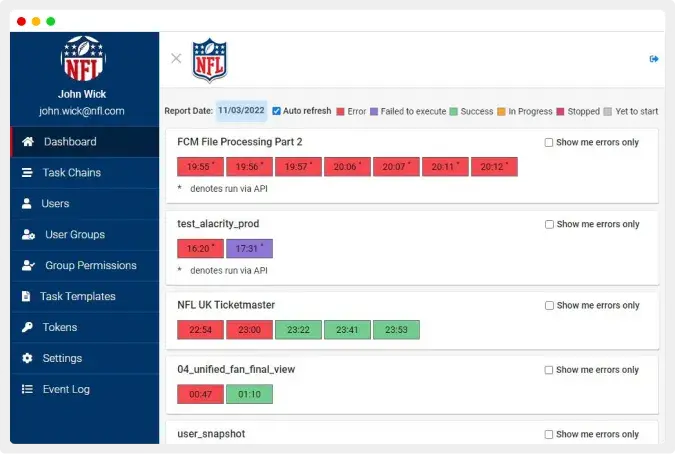
Task: Go to Task Chains
Action: 84,173
